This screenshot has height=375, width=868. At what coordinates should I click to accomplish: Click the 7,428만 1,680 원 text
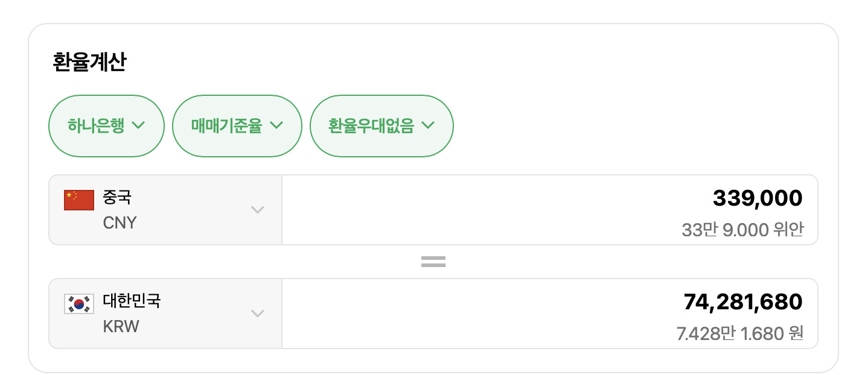point(739,333)
